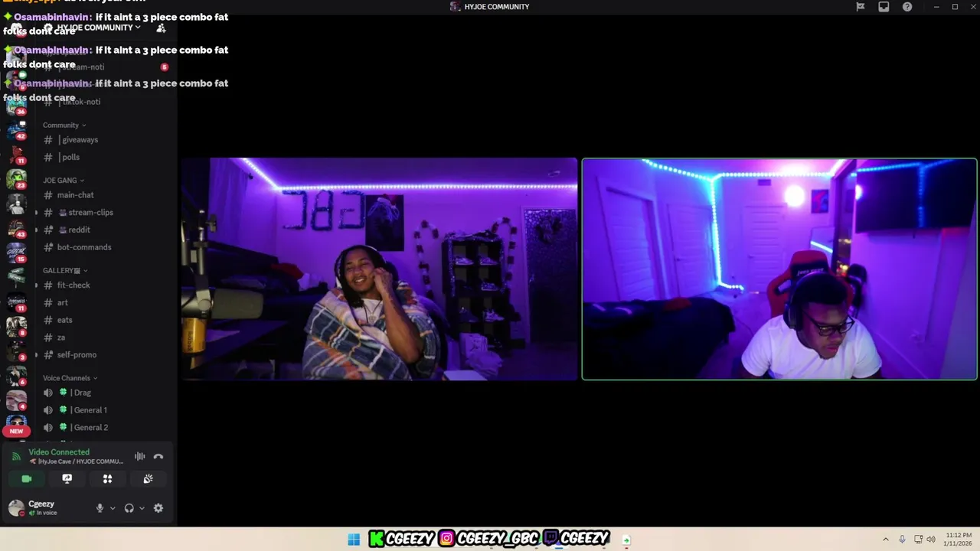Open the activities launcher button
This screenshot has width=980, height=551.
107,479
